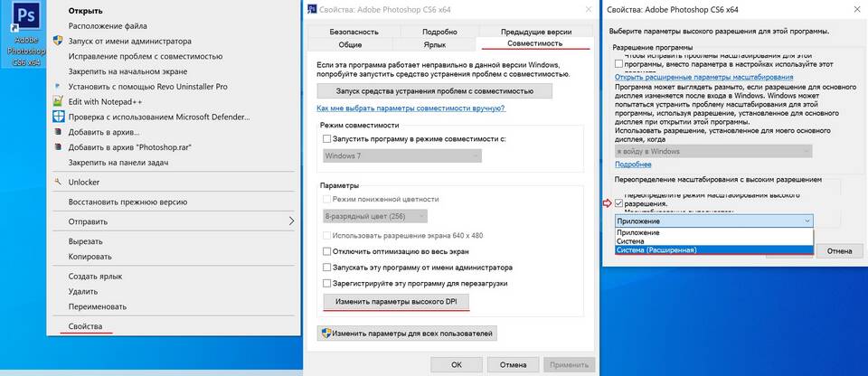Choose Копировать from the context menu
The image size is (868, 376).
point(90,257)
